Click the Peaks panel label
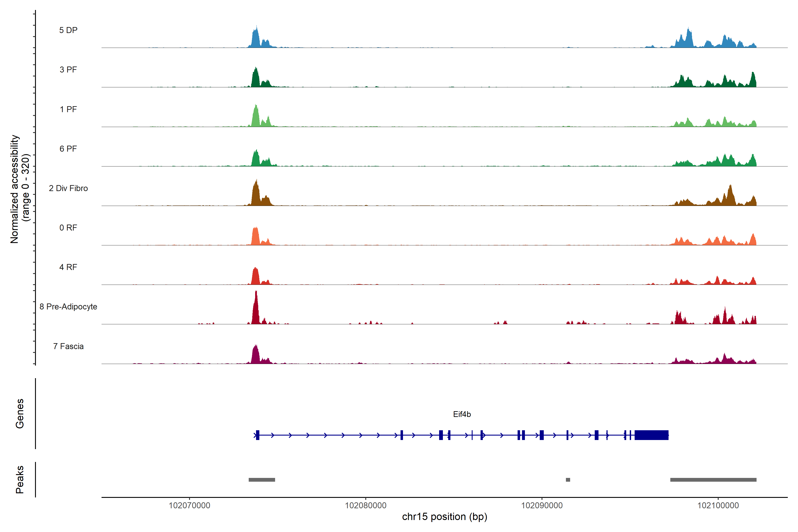The height and width of the screenshot is (532, 798). point(20,479)
